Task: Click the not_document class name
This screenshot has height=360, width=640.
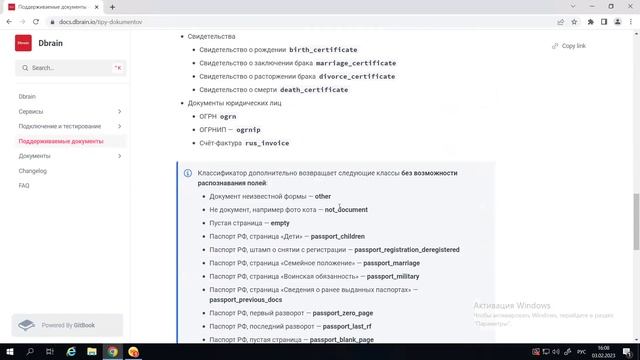Action: click(346, 210)
